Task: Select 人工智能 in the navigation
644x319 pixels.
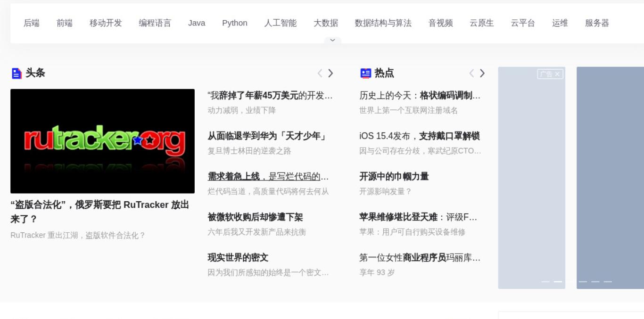Action: [x=281, y=23]
